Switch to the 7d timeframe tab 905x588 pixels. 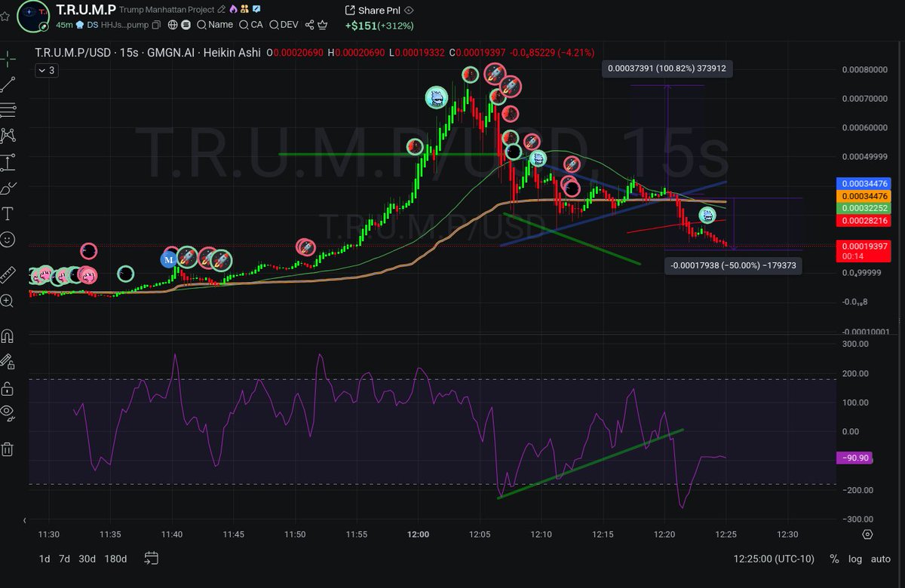(63, 559)
